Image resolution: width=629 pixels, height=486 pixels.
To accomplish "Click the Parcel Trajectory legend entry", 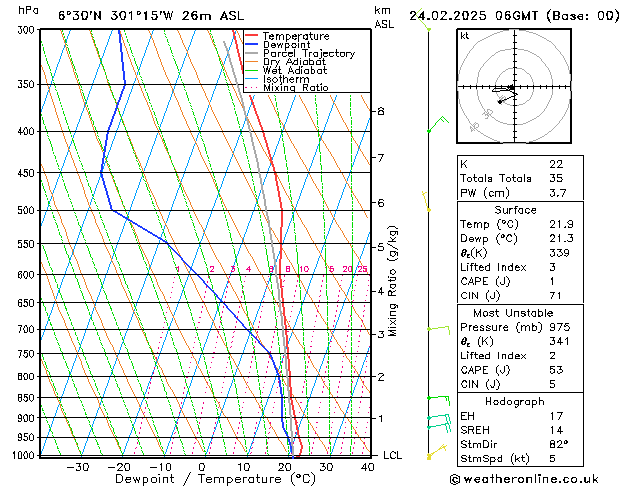I will click(300, 53).
